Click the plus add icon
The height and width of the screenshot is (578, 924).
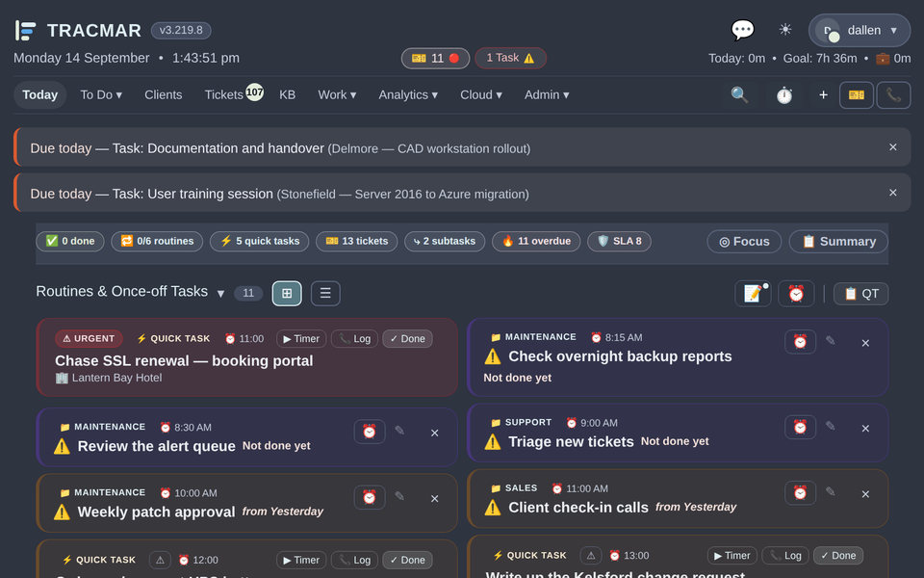pos(823,95)
